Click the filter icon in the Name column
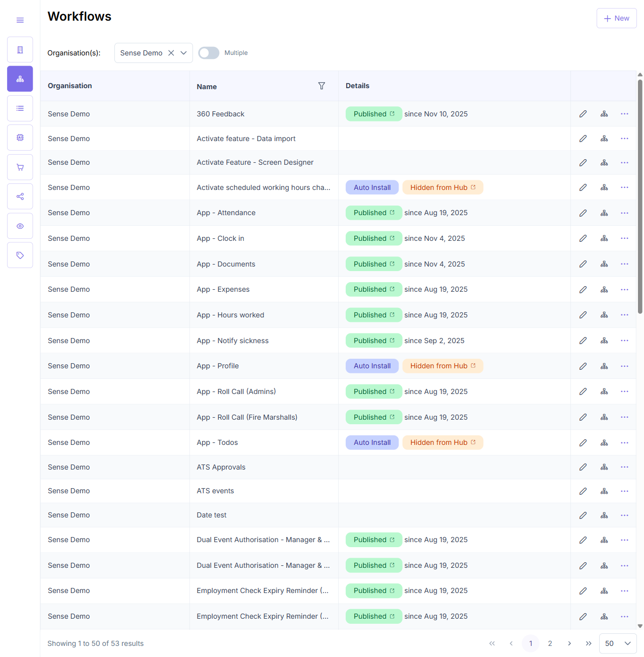This screenshot has height=657, width=644. point(321,86)
